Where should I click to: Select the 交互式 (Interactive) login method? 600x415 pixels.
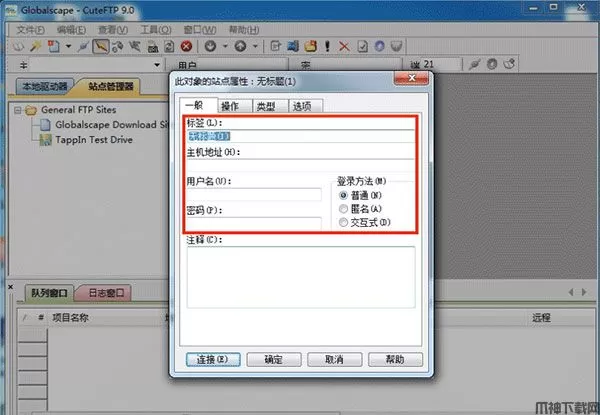click(343, 222)
